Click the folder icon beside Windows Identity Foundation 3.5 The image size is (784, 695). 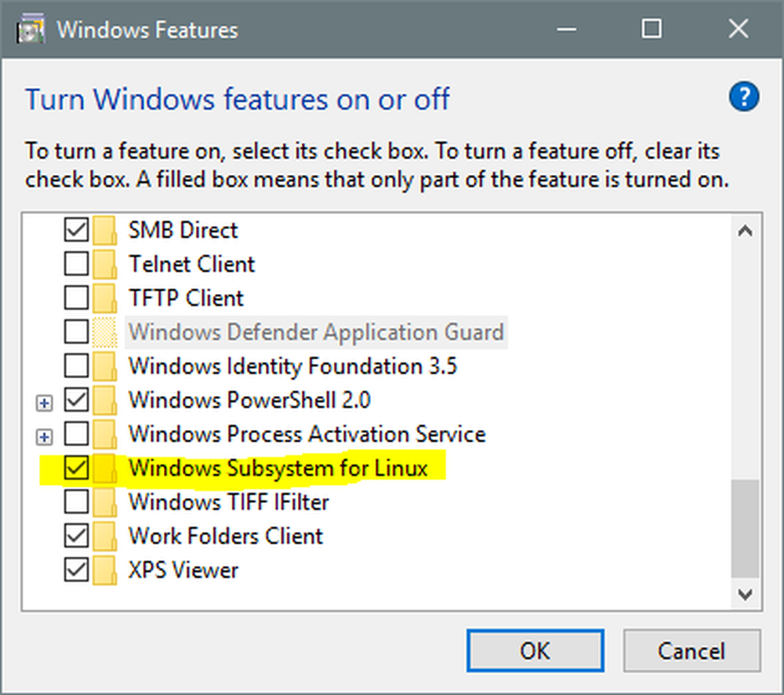pyautogui.click(x=104, y=366)
